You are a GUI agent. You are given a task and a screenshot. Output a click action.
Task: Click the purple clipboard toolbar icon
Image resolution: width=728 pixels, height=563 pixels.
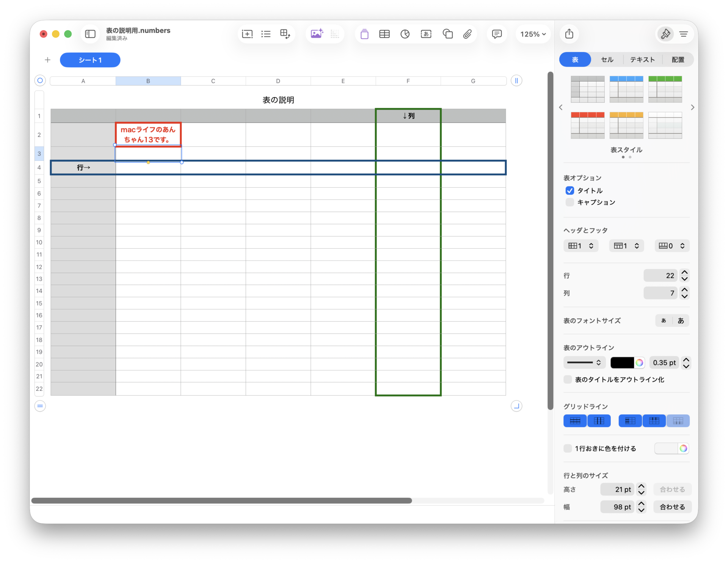[x=364, y=34]
